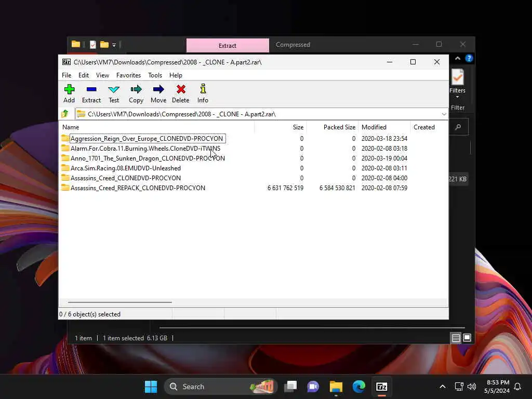Click the 7-Zip title bar icon
The width and height of the screenshot is (532, 399).
coord(66,62)
